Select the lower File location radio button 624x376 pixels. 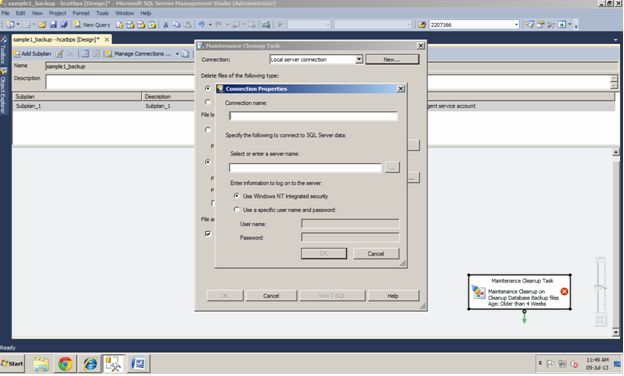[x=208, y=162]
